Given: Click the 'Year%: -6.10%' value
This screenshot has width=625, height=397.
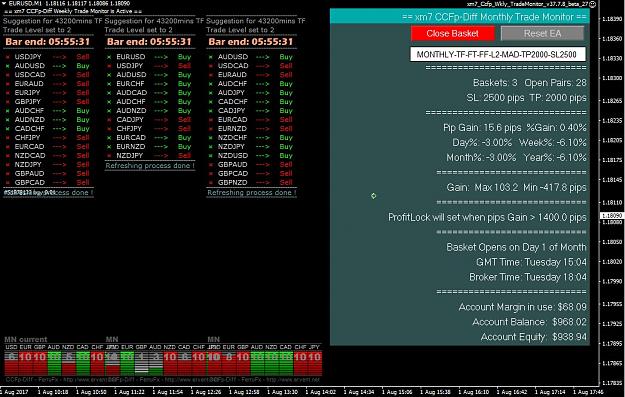Looking at the screenshot, I should coord(555,158).
